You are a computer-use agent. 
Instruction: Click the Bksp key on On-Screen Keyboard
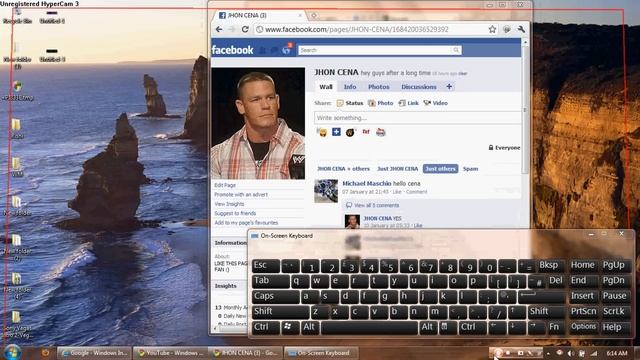pyautogui.click(x=550, y=266)
